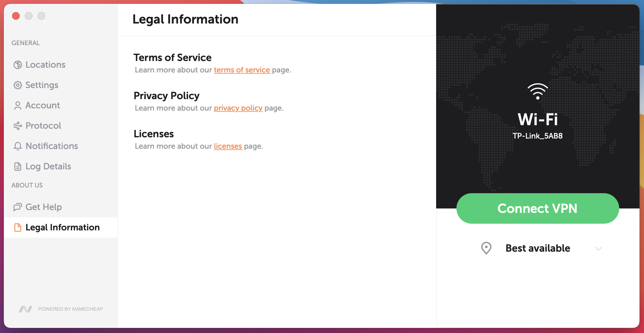The width and height of the screenshot is (644, 333).
Task: Click the Legal Information page title
Action: 185,19
